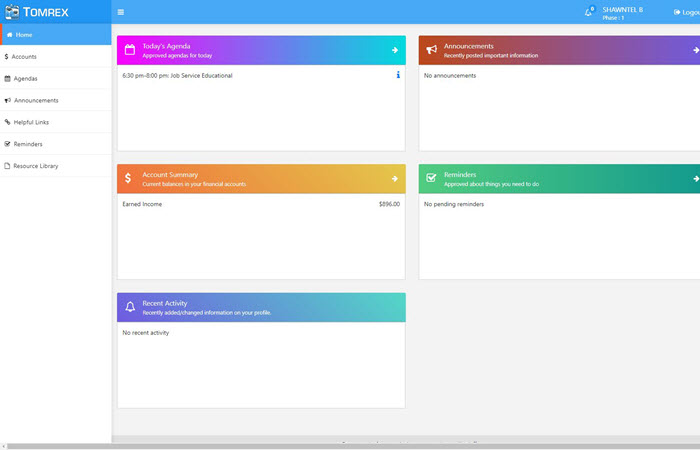
Task: Click the Recent Activity card title
Action: [x=165, y=303]
